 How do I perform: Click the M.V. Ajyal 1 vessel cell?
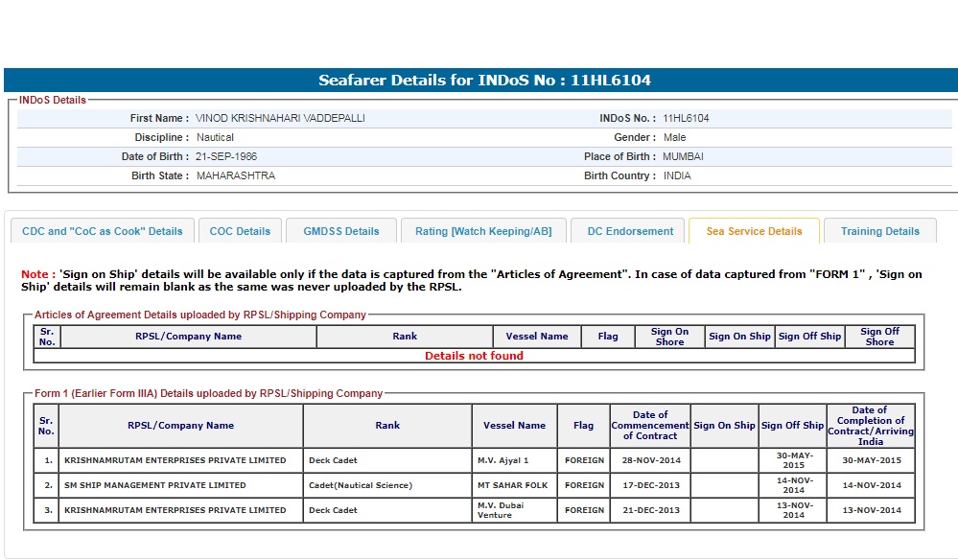(x=503, y=460)
